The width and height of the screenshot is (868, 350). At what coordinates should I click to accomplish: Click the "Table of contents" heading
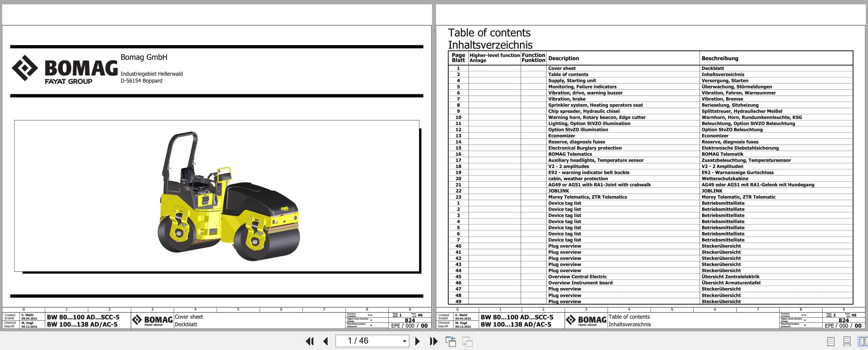coord(489,32)
